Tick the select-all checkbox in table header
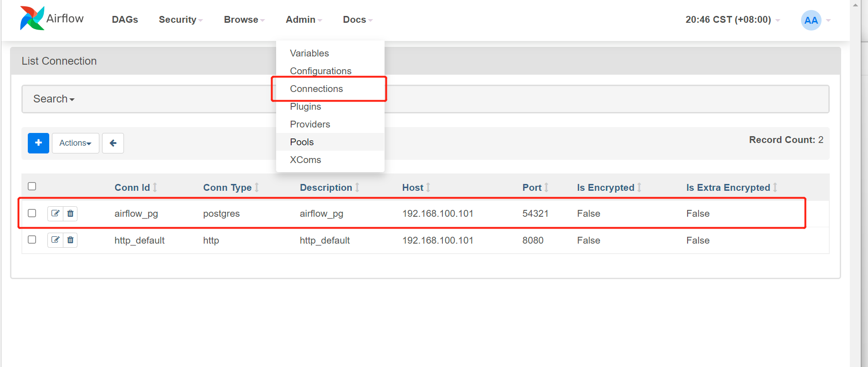868x367 pixels. [32, 186]
